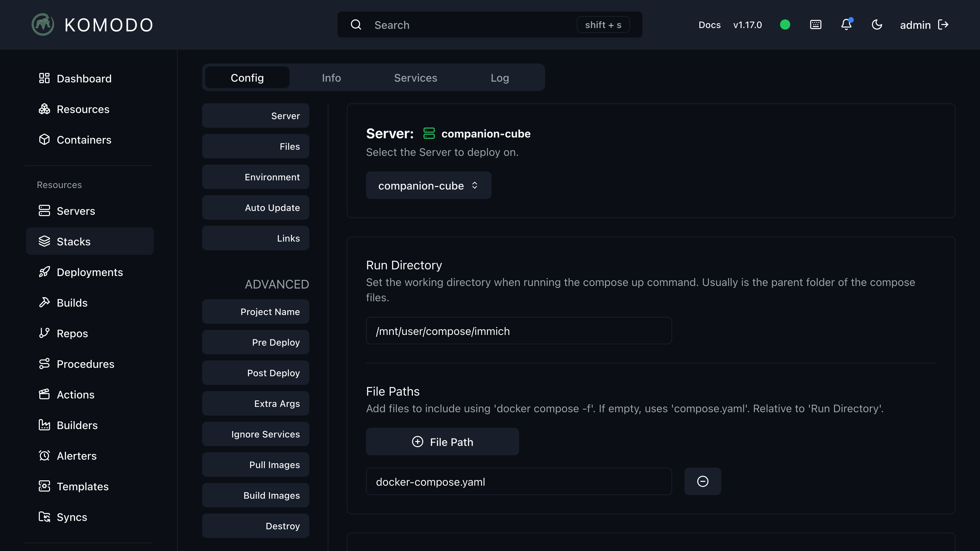
Task: Switch to the Services tab
Action: [415, 78]
